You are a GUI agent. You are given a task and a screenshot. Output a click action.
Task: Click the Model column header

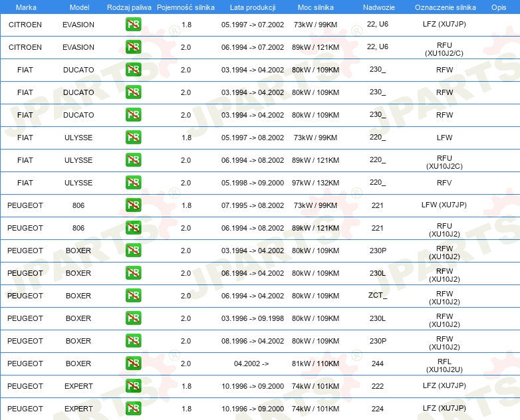click(x=79, y=7)
